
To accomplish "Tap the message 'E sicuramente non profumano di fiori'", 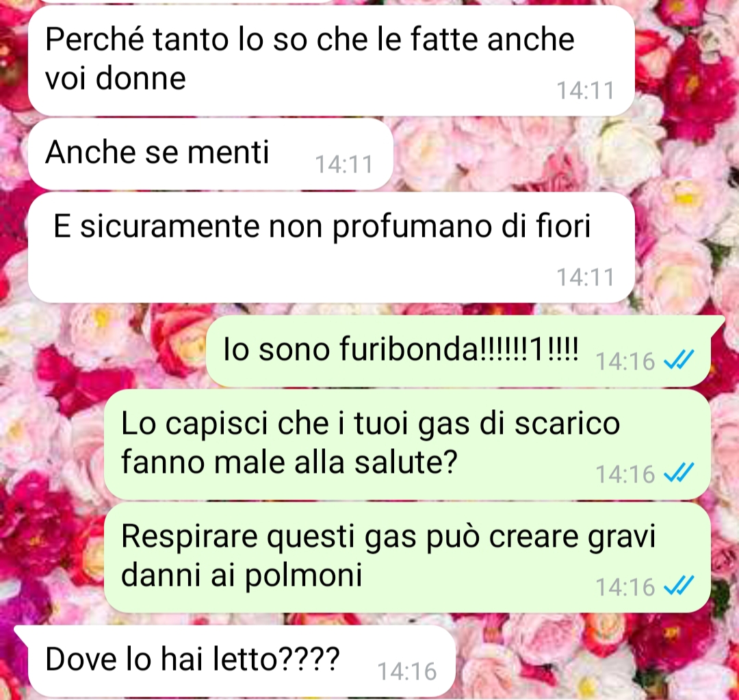I will (331, 247).
